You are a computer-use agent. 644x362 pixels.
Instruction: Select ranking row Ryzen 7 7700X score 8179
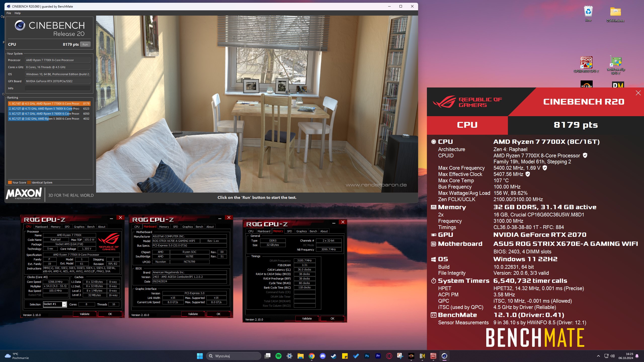pyautogui.click(x=49, y=104)
